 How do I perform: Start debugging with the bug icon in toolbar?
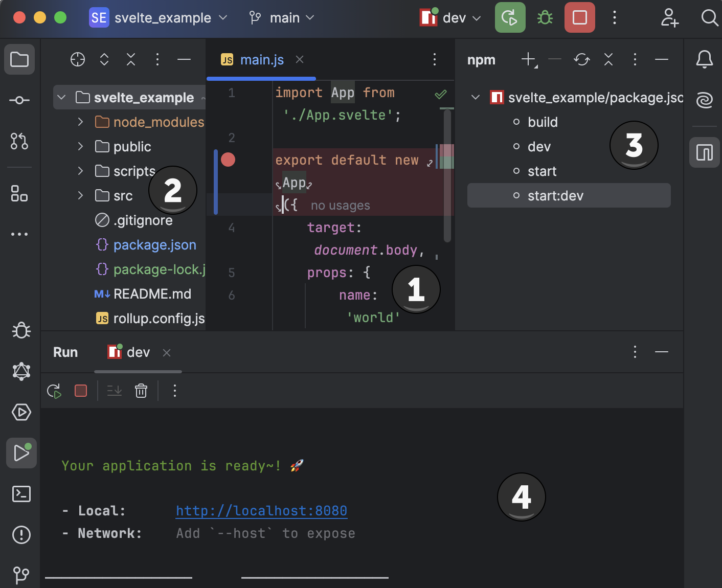[x=545, y=17]
